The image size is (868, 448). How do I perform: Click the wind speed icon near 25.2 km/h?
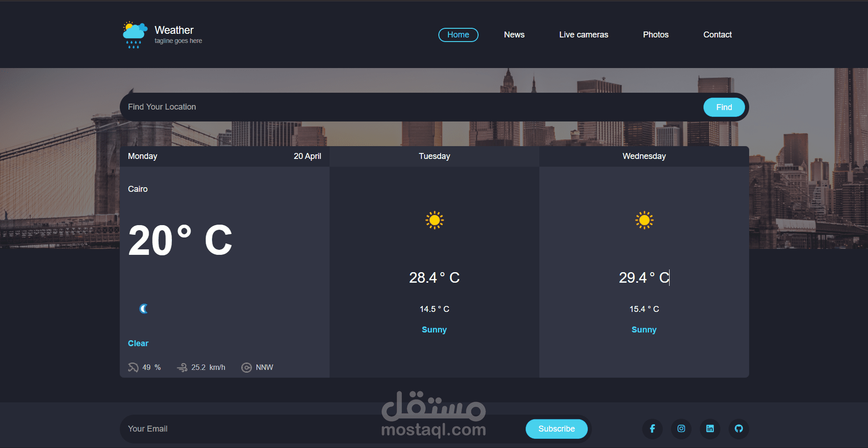182,367
